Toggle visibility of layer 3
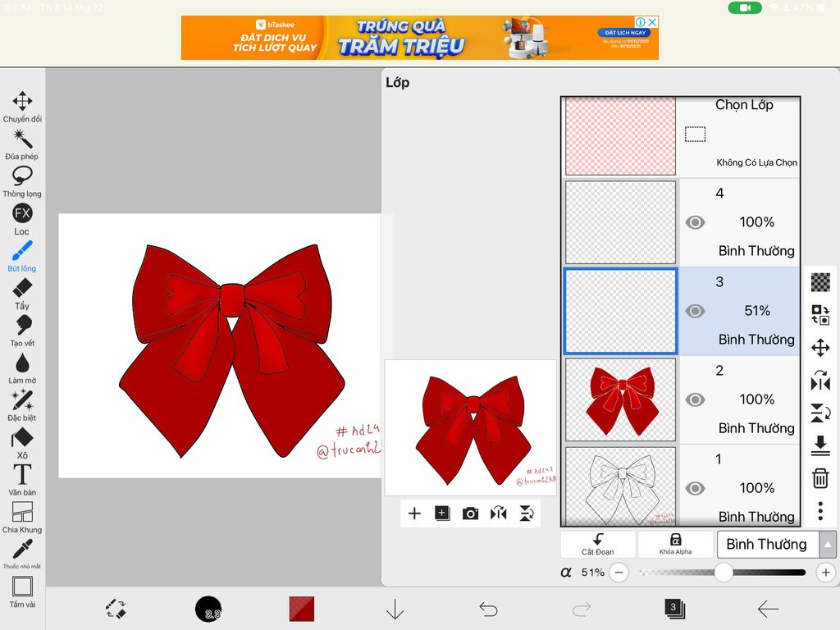This screenshot has width=840, height=630. [x=695, y=311]
